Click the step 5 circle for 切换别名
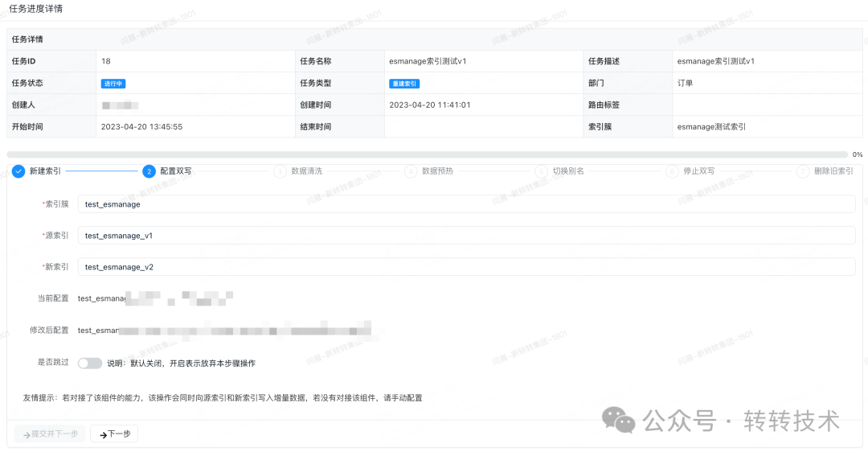 point(541,171)
